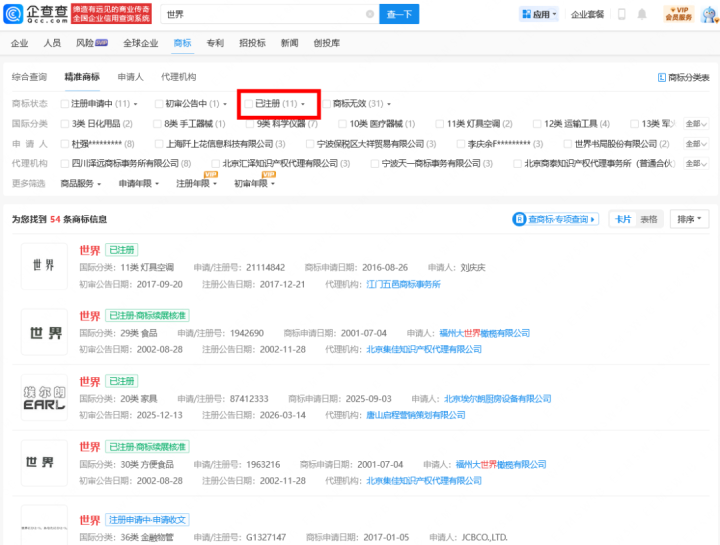Open applicant 北京埃尔朗厨房设备有限公司
The width and height of the screenshot is (720, 545).
pos(498,399)
